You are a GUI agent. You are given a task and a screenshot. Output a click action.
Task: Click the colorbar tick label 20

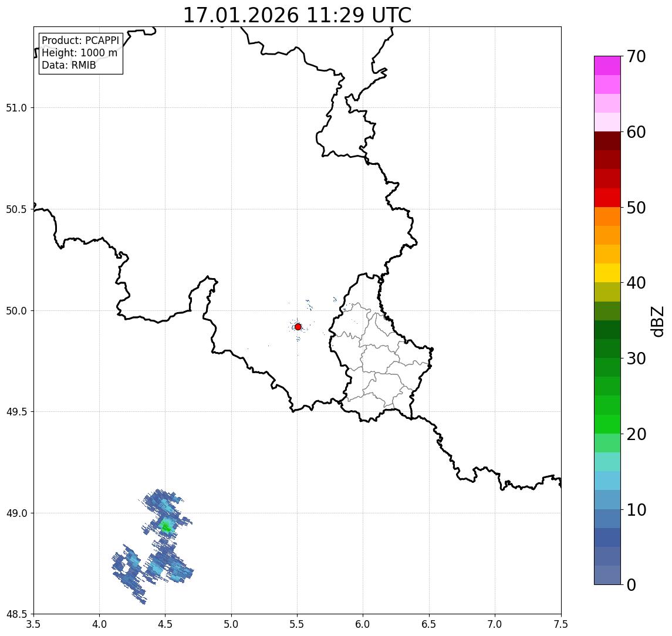point(636,434)
